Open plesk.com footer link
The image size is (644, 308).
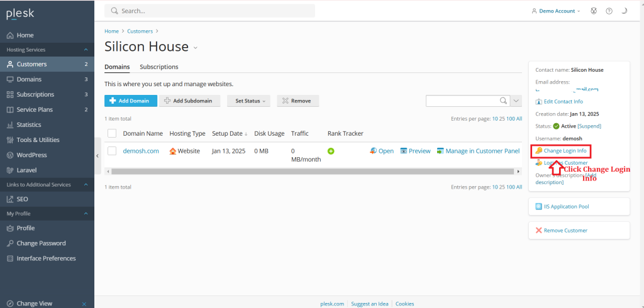coord(332,304)
